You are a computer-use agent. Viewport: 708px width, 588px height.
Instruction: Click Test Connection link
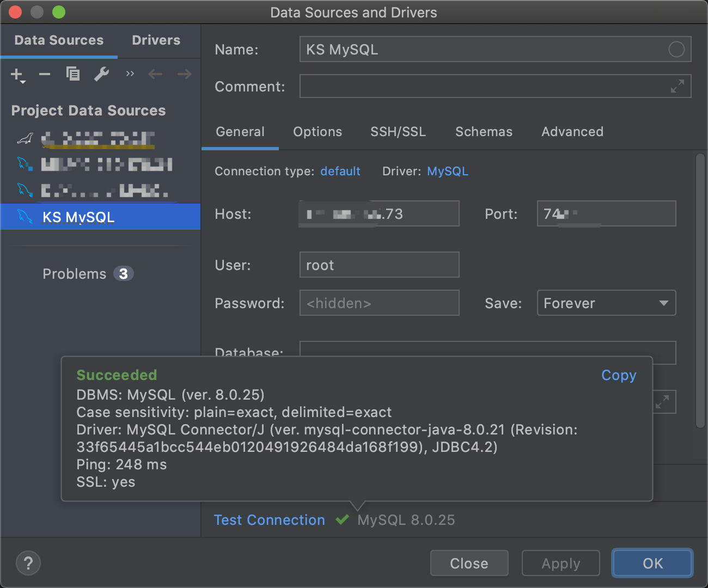(x=270, y=520)
